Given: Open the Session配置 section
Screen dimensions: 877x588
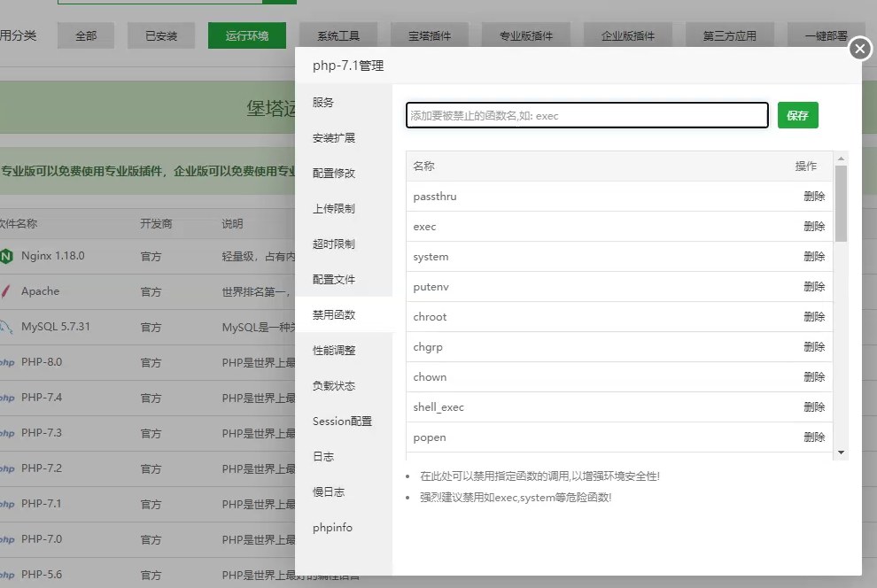Looking at the screenshot, I should click(344, 421).
